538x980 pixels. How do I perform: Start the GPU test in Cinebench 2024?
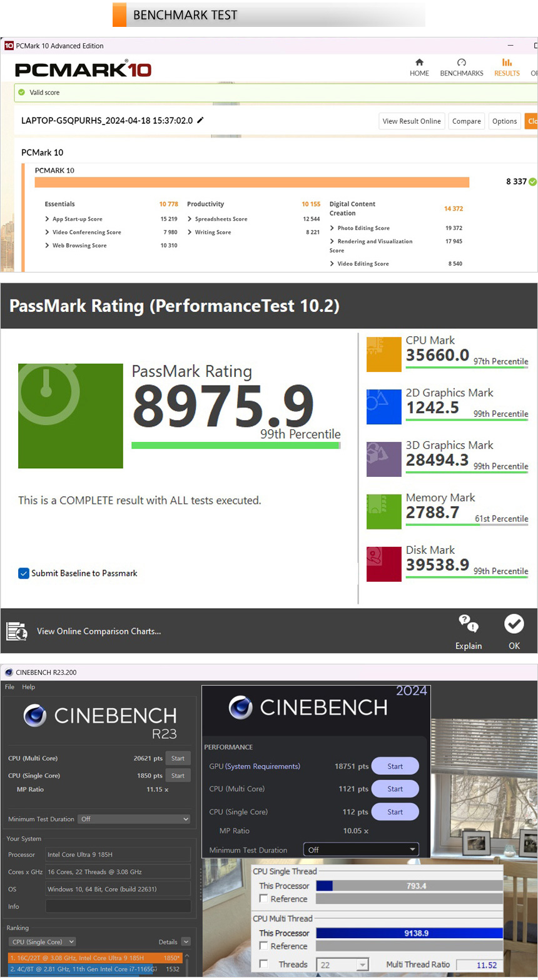(395, 766)
